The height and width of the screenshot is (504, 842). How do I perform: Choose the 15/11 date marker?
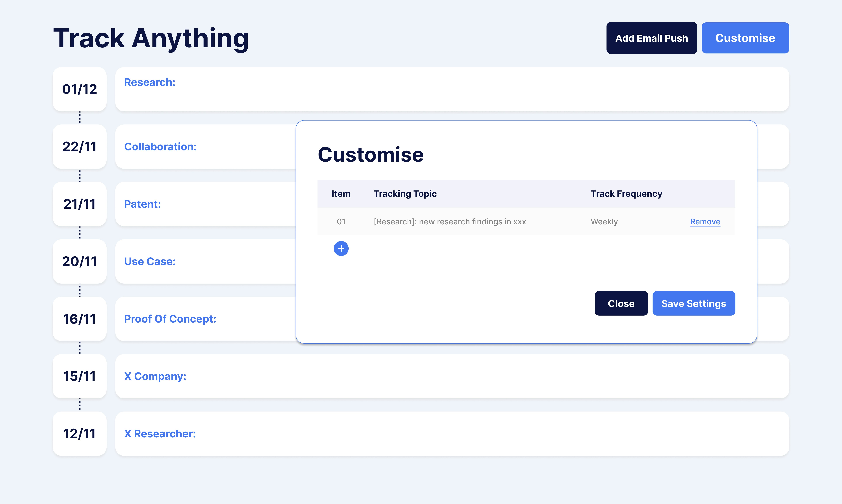tap(80, 376)
